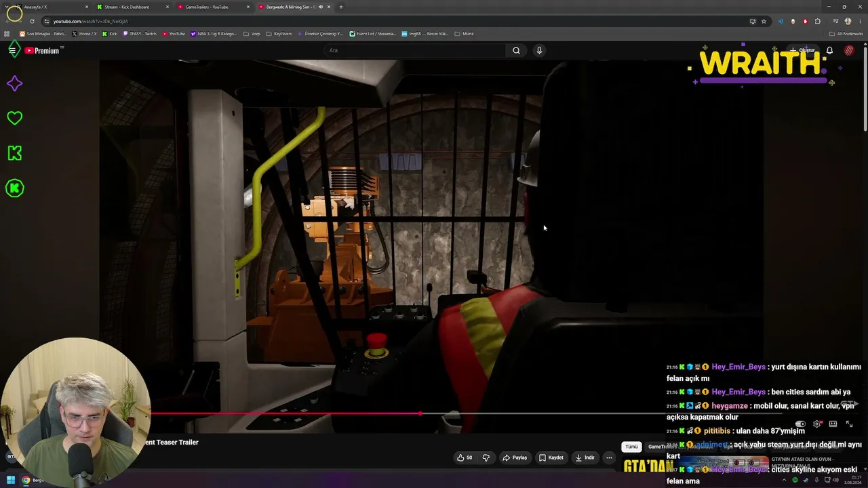Open the Spotify tray icon
This screenshot has width=868, height=488.
click(x=795, y=480)
